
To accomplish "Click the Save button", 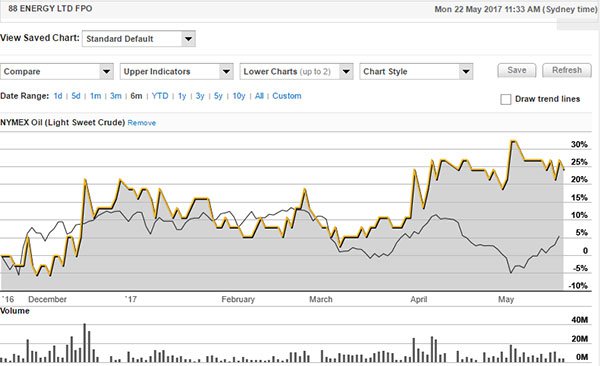I will pos(517,70).
